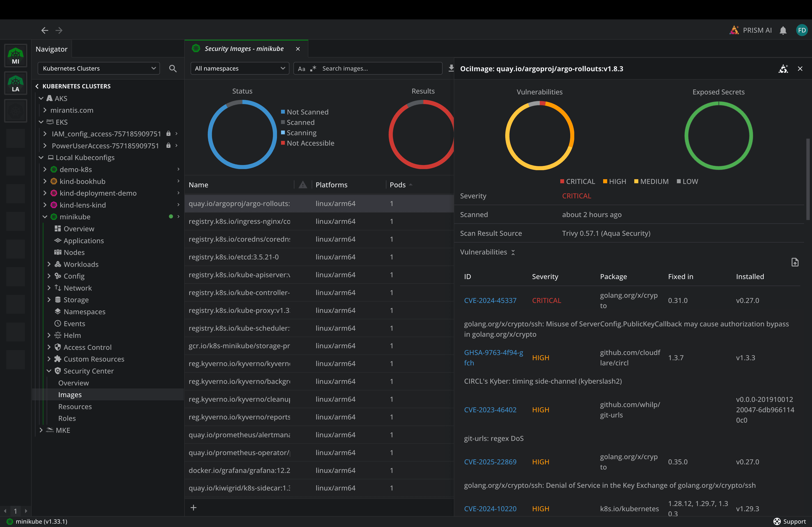Select Roles under Security Center
The width and height of the screenshot is (812, 527).
coord(67,418)
